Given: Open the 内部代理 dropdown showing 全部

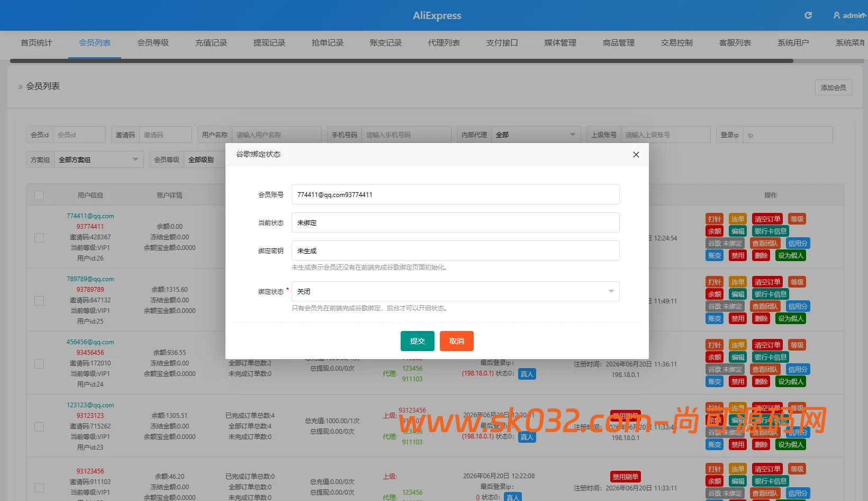Looking at the screenshot, I should click(536, 135).
